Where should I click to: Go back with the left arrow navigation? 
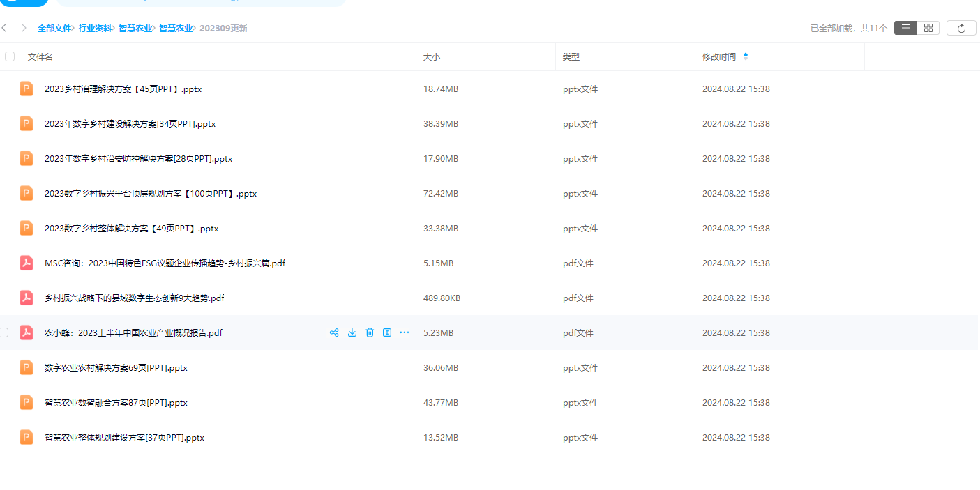(5, 28)
